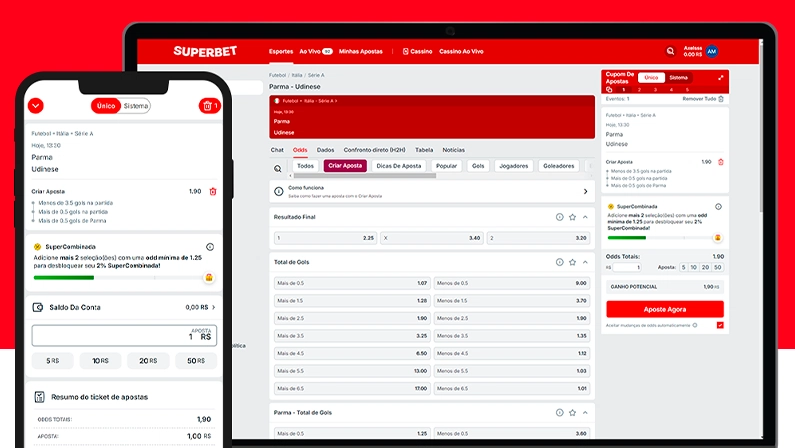Collapse the Total de Gols market

point(586,262)
